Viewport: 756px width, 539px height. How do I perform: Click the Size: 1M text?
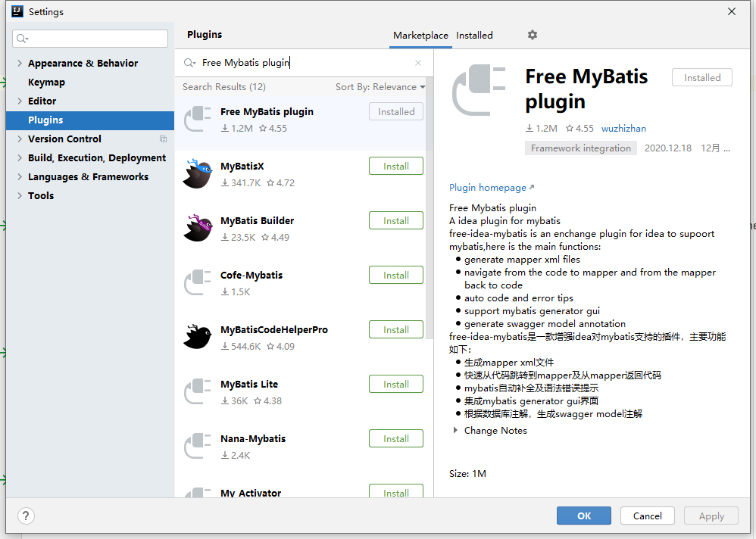point(467,473)
